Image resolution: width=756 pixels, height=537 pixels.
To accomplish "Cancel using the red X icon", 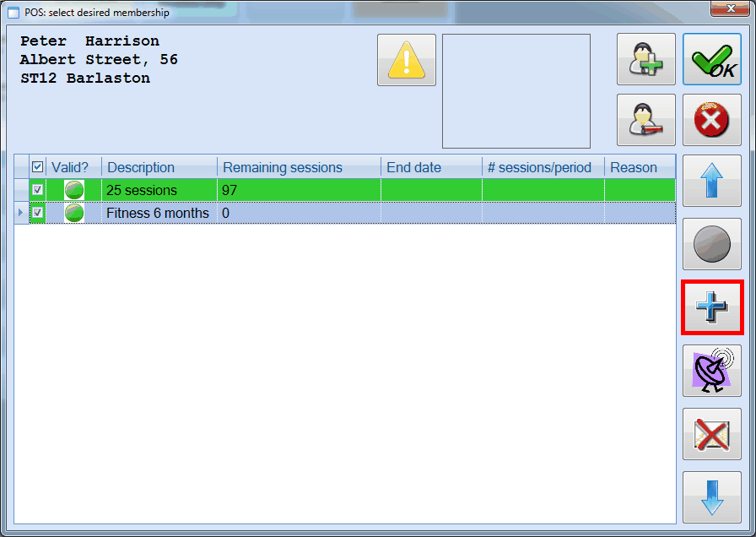I will pos(711,119).
